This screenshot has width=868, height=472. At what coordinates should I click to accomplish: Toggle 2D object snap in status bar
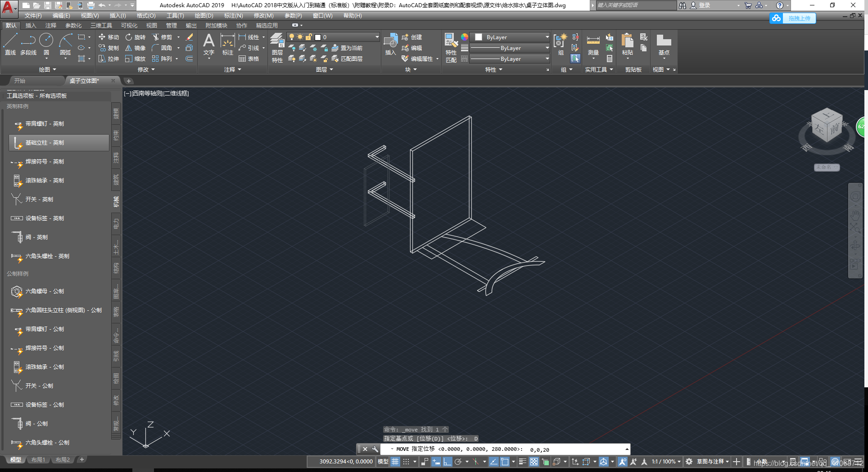point(505,462)
